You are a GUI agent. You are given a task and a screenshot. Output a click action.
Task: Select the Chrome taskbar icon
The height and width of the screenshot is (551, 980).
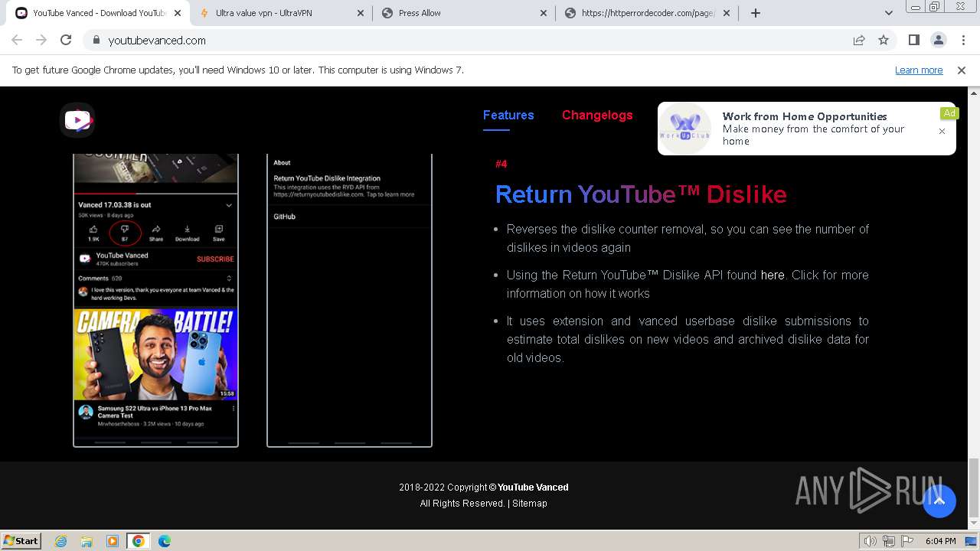[139, 541]
